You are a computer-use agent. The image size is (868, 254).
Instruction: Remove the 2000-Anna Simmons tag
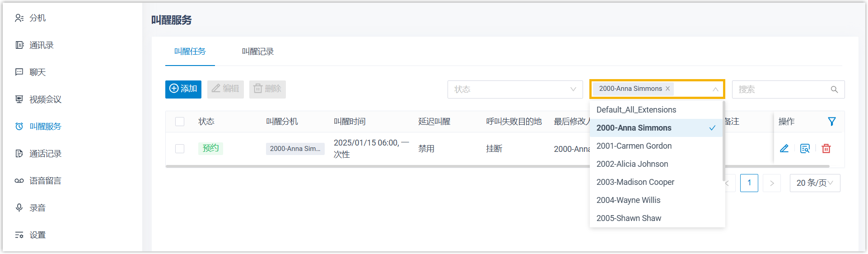[x=667, y=89]
